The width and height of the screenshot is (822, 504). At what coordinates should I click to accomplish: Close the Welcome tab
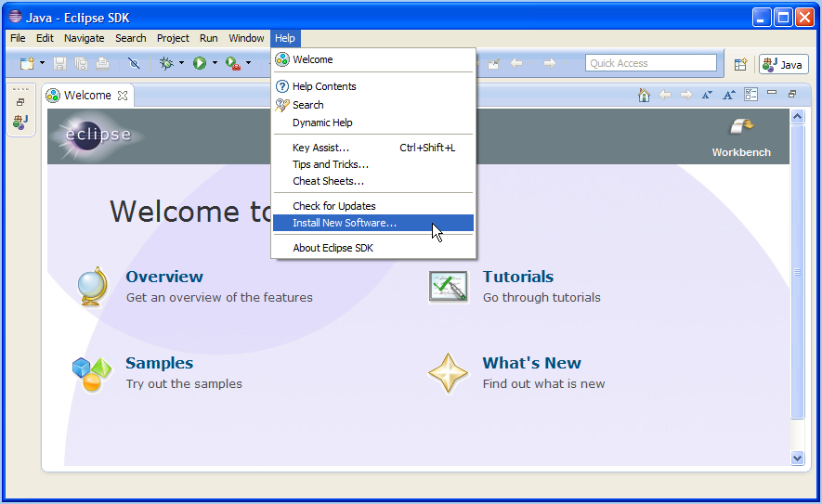pos(123,96)
